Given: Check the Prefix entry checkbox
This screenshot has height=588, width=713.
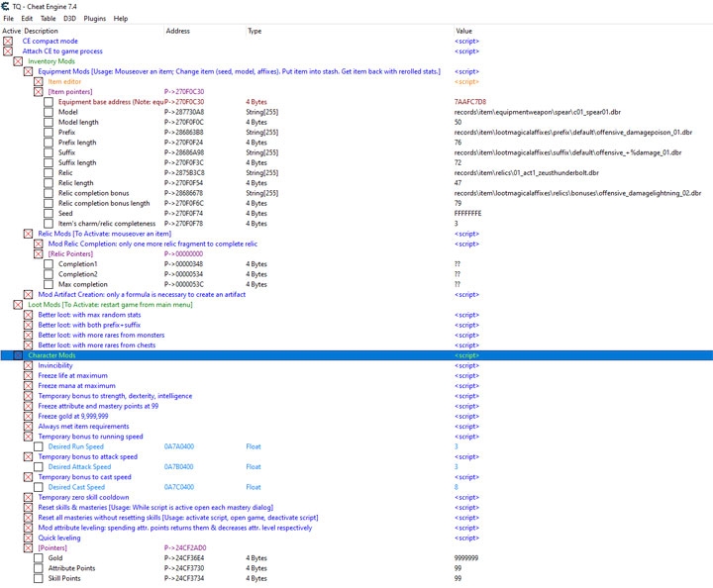Looking at the screenshot, I should tap(49, 133).
